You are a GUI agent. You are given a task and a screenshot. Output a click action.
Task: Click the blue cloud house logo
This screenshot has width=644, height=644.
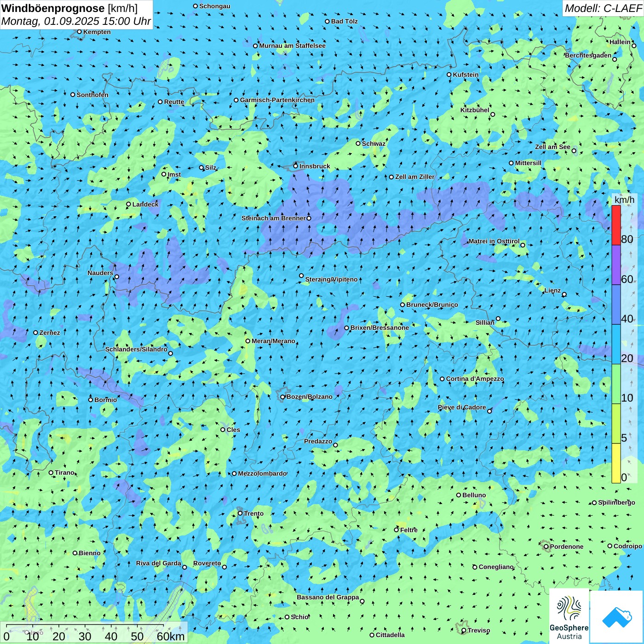[x=617, y=617]
